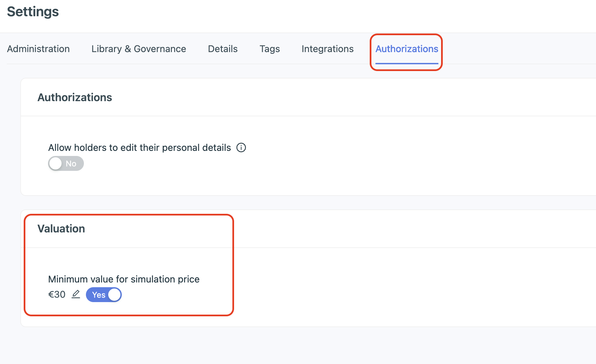Click the white knob of the No switch
This screenshot has width=596, height=364.
pos(56,164)
